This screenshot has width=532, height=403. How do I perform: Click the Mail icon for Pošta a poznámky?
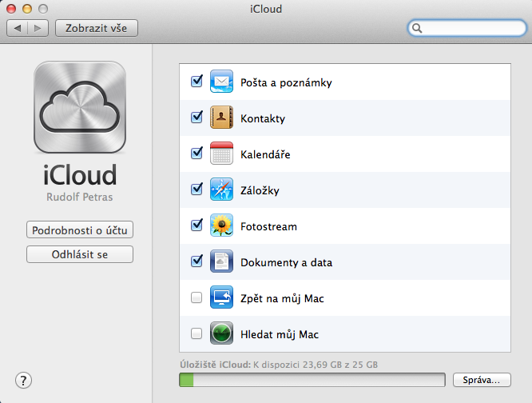221,82
